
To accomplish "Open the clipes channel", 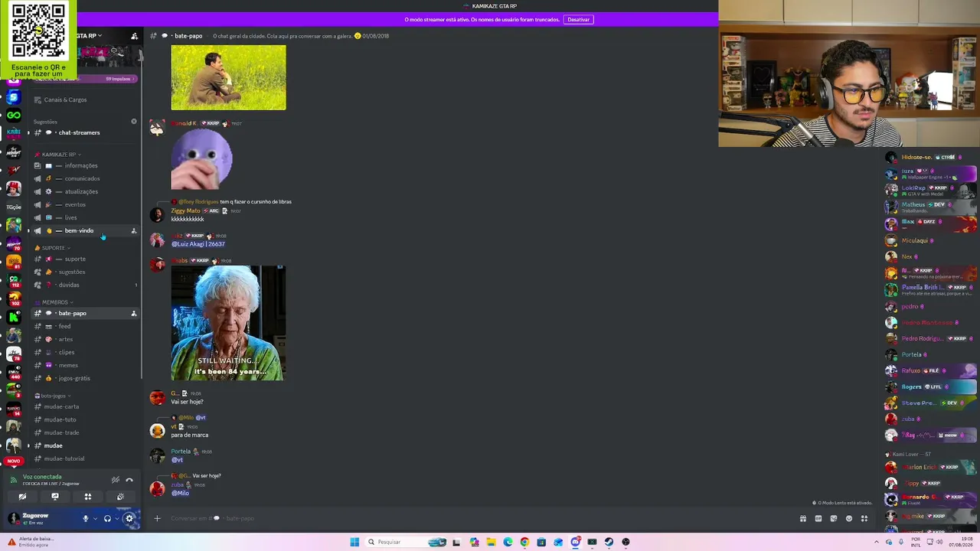I will (85, 352).
